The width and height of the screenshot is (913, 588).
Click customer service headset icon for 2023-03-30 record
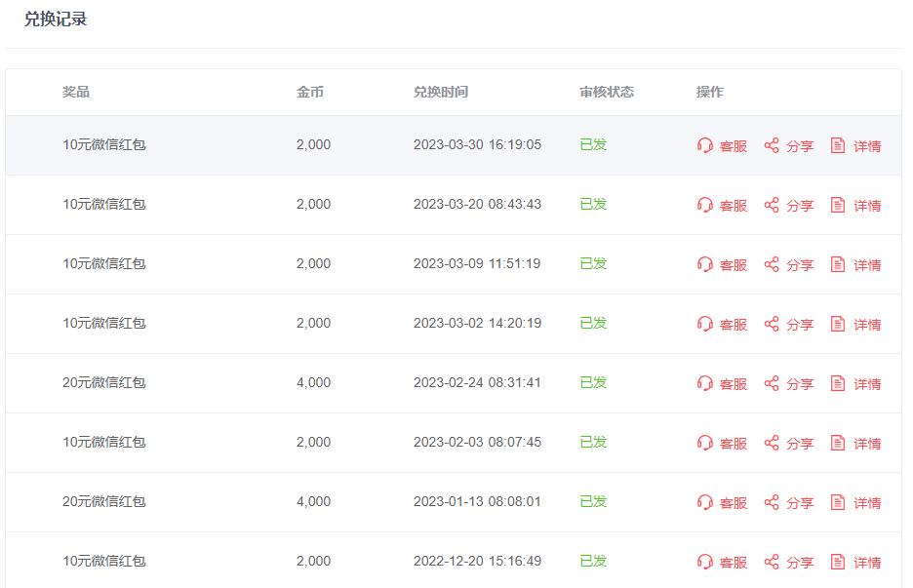click(704, 145)
